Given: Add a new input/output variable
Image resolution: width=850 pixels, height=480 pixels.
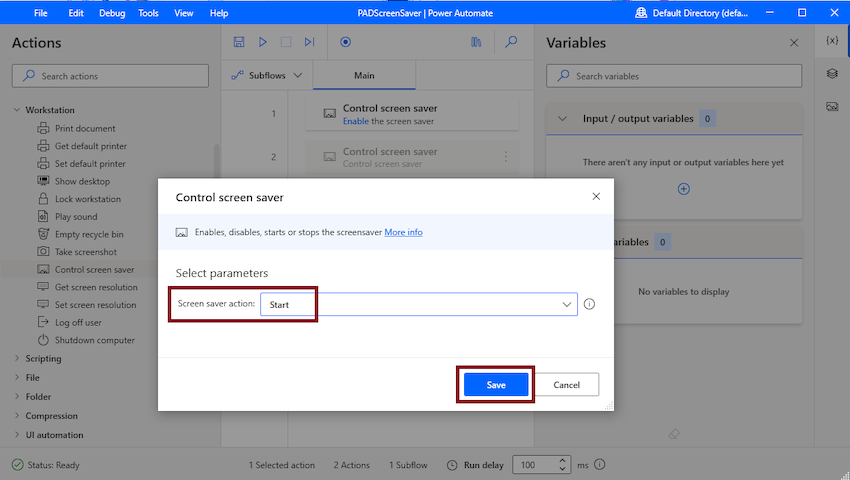Looking at the screenshot, I should [684, 189].
